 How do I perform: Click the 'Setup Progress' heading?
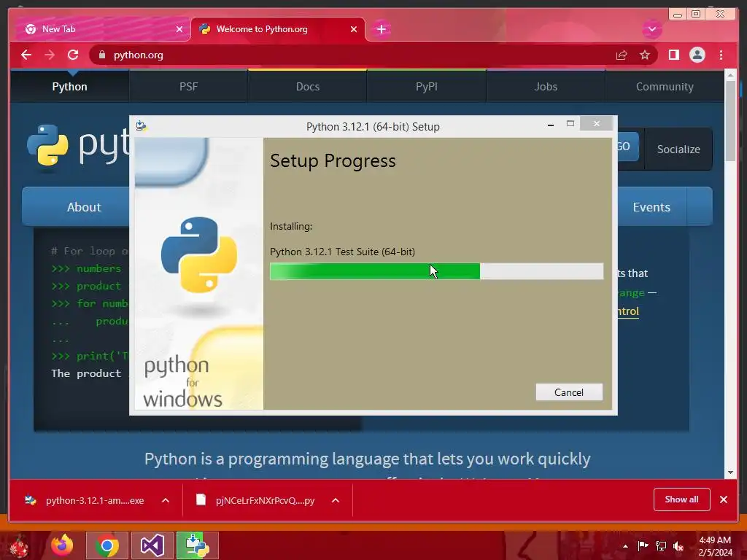(333, 161)
